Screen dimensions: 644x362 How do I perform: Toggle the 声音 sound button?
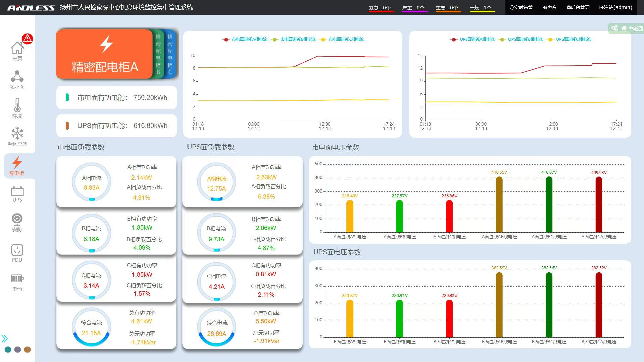coord(550,7)
